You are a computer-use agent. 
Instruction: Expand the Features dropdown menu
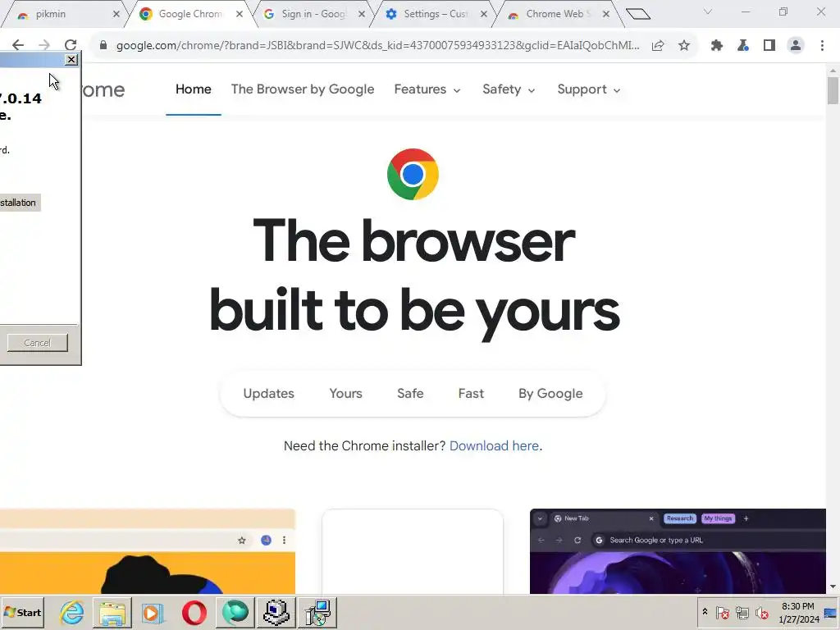(427, 89)
